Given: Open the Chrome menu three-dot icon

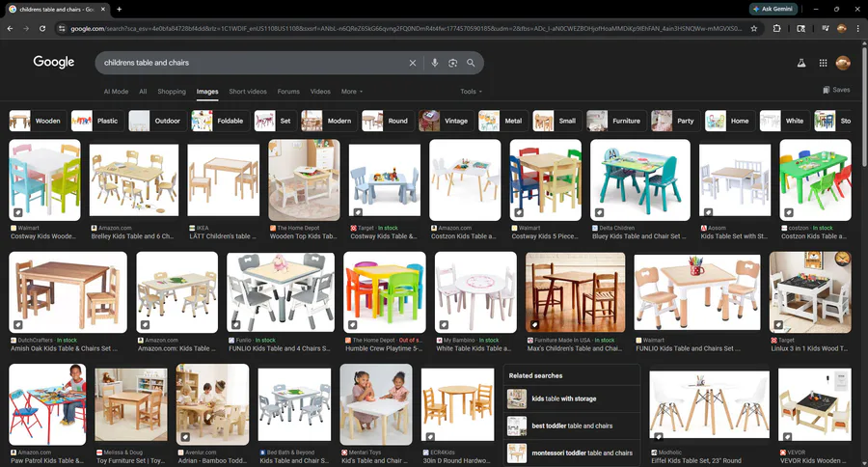Looking at the screenshot, I should click(858, 28).
